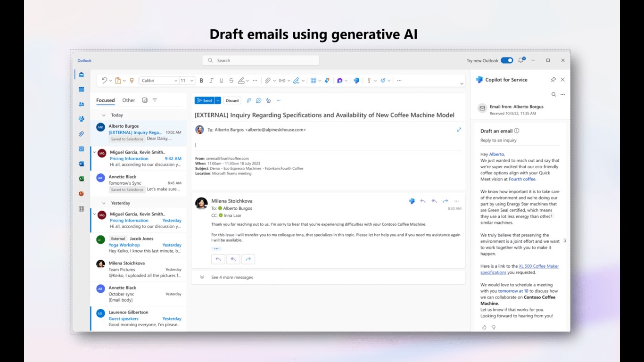Search within the Copilot for Service pane
644x362 pixels.
554,94
